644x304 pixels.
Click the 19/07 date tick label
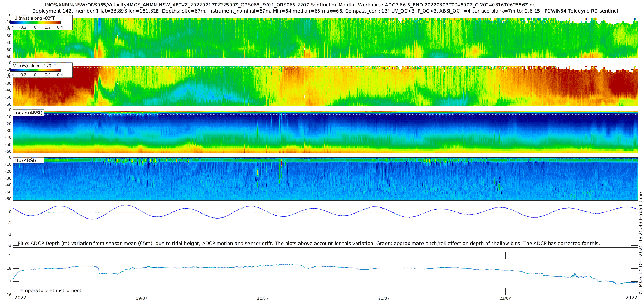point(142,298)
